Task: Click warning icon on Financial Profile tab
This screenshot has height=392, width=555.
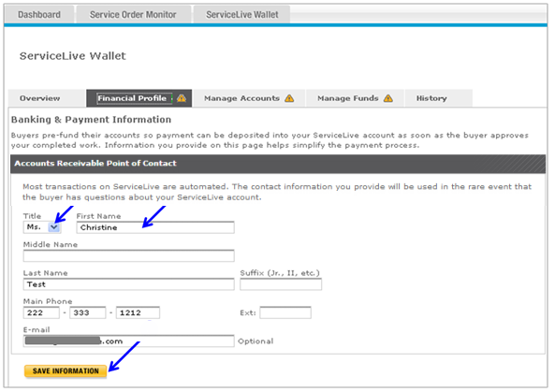Action: coord(182,98)
